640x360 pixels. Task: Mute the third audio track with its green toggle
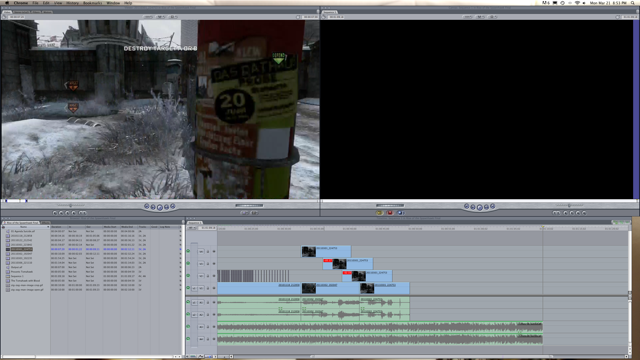tap(189, 327)
